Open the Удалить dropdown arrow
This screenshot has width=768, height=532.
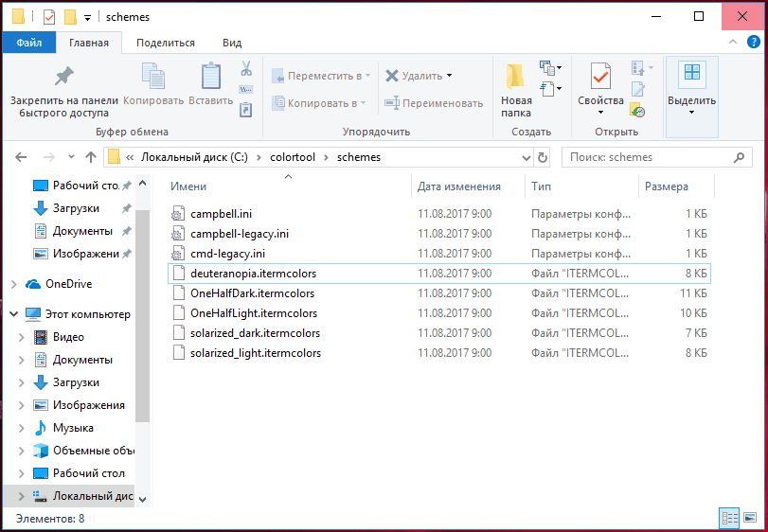[x=449, y=76]
